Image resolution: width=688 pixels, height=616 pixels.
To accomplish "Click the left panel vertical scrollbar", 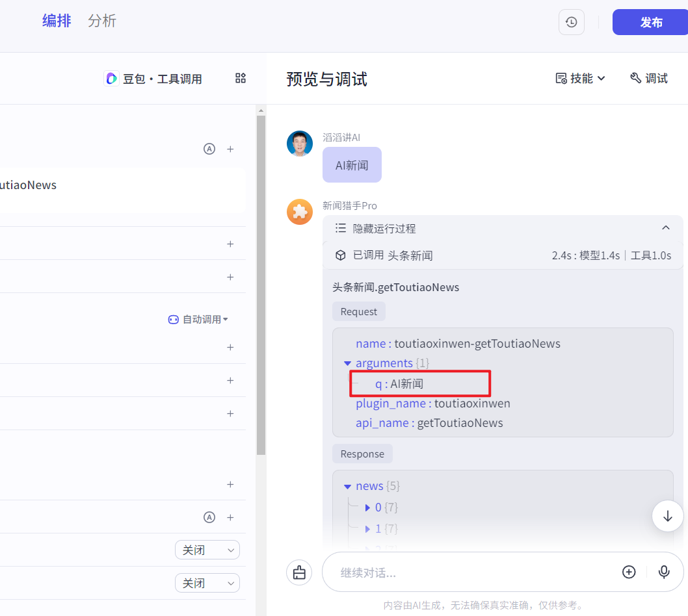I will pos(261,285).
